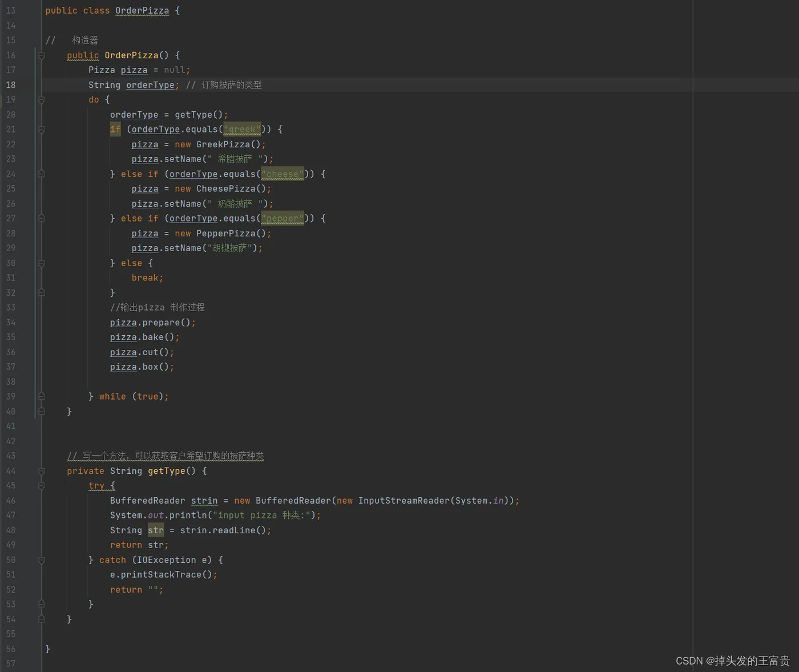The image size is (799, 672).
Task: Click the "pepper" string literal
Action: [283, 219]
